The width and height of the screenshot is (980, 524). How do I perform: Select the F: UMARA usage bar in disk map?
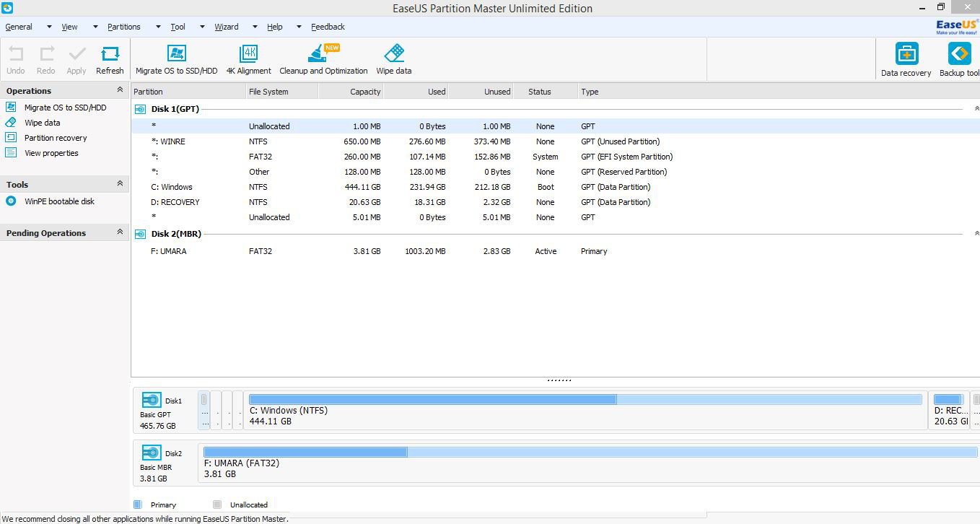(x=590, y=452)
